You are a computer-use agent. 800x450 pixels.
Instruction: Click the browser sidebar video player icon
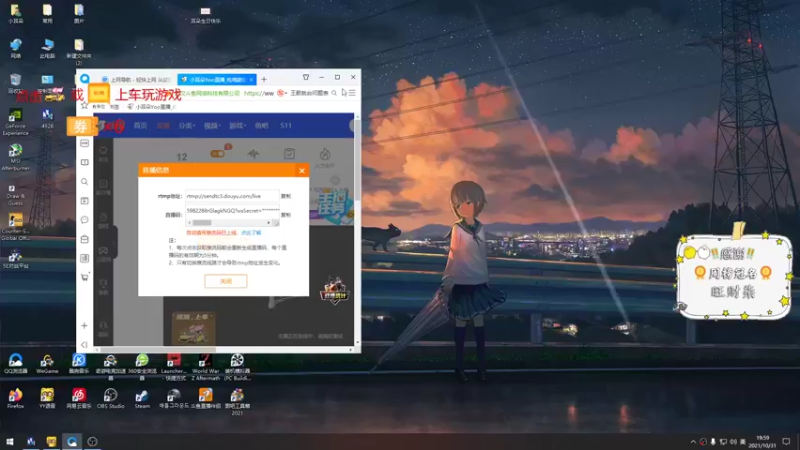85,201
